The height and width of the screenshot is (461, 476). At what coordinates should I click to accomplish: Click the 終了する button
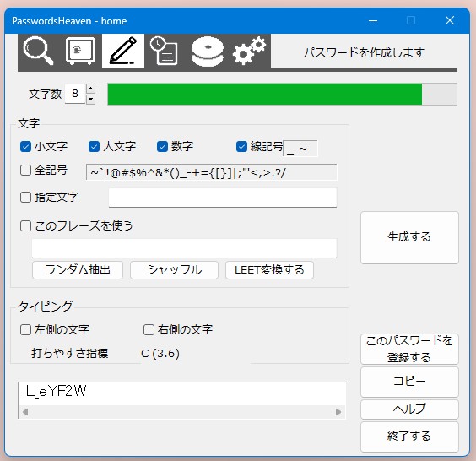pos(409,437)
